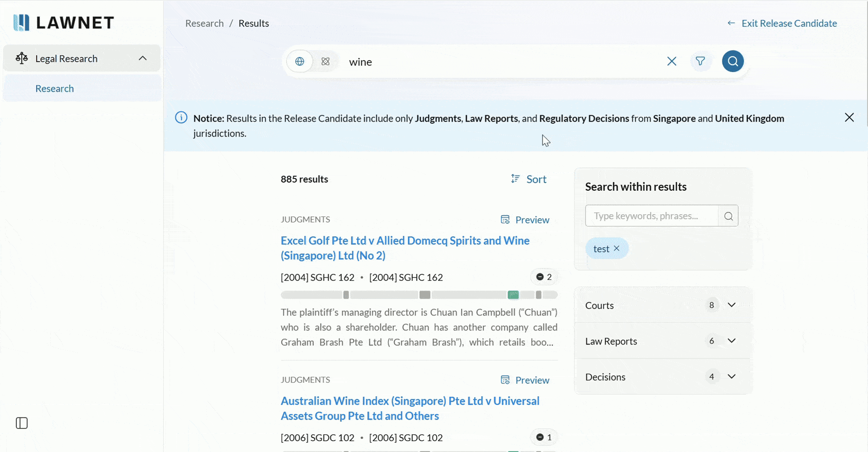Submit the search within results magnifier

[x=728, y=216]
